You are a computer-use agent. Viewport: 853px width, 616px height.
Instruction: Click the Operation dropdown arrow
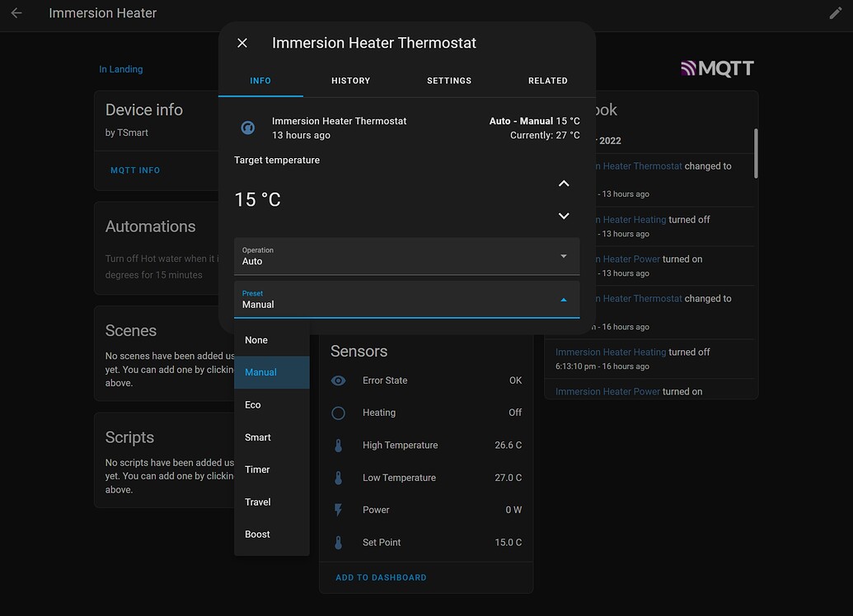coord(564,256)
